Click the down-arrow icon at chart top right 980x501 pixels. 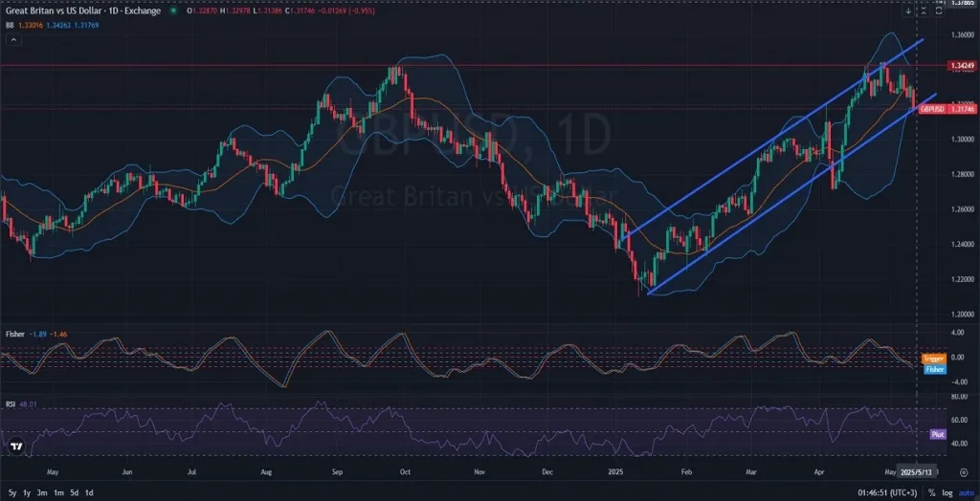[908, 11]
